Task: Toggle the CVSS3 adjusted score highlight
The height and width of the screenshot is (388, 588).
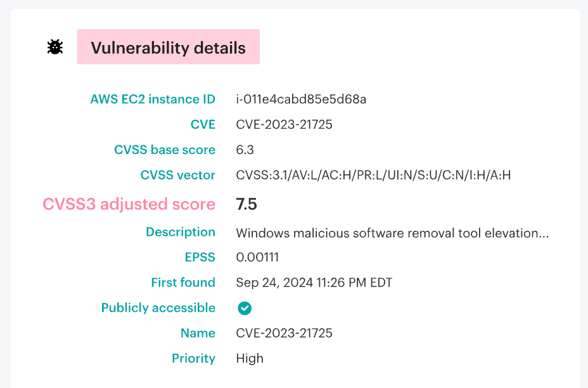Action: pos(129,204)
